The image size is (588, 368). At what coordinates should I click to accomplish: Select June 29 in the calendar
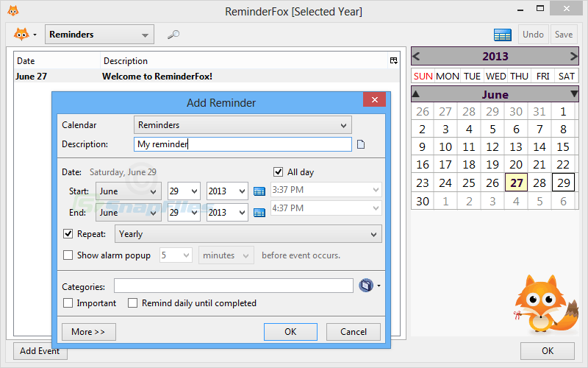coord(563,183)
